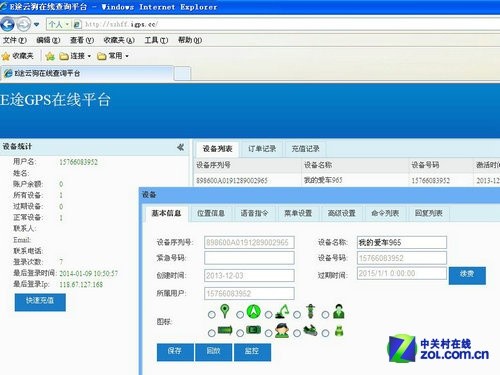This screenshot has height=375, width=500.
Task: Click the 监控 monitor button
Action: point(252,352)
